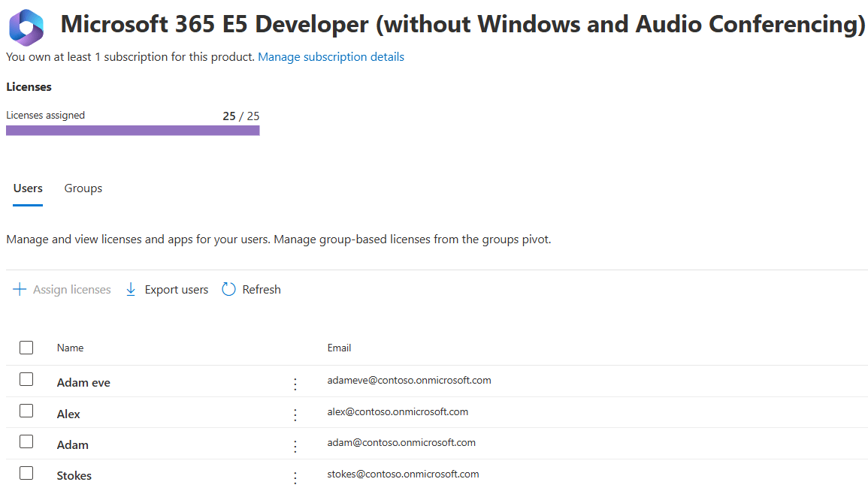Open the three-dot menu for Adam eve
The image size is (868, 488).
[x=295, y=383]
